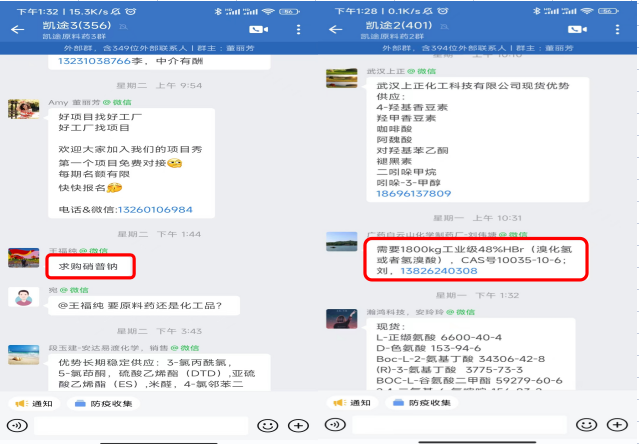
Task: Focus message input field in left chat
Action: 141,426
